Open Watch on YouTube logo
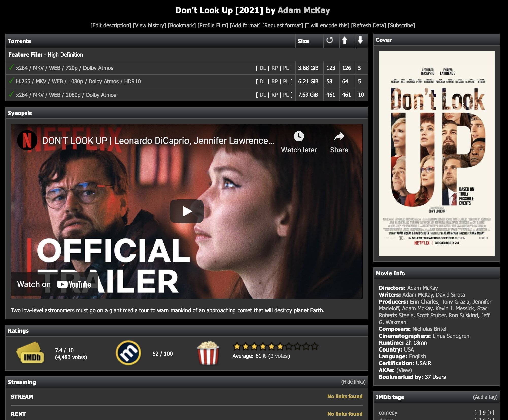The image size is (508, 420). click(74, 284)
